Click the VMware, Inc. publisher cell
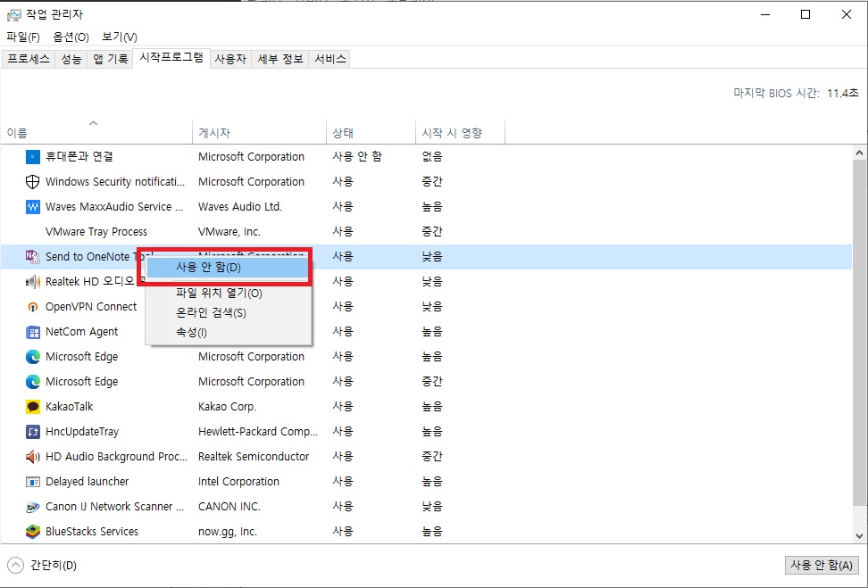 230,232
